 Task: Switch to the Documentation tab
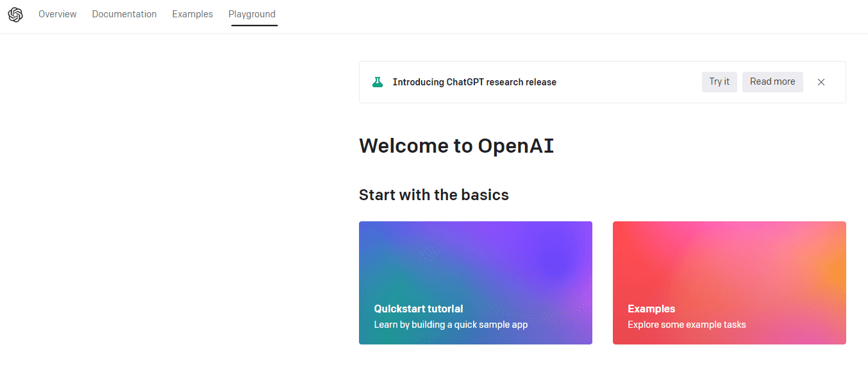coord(124,14)
